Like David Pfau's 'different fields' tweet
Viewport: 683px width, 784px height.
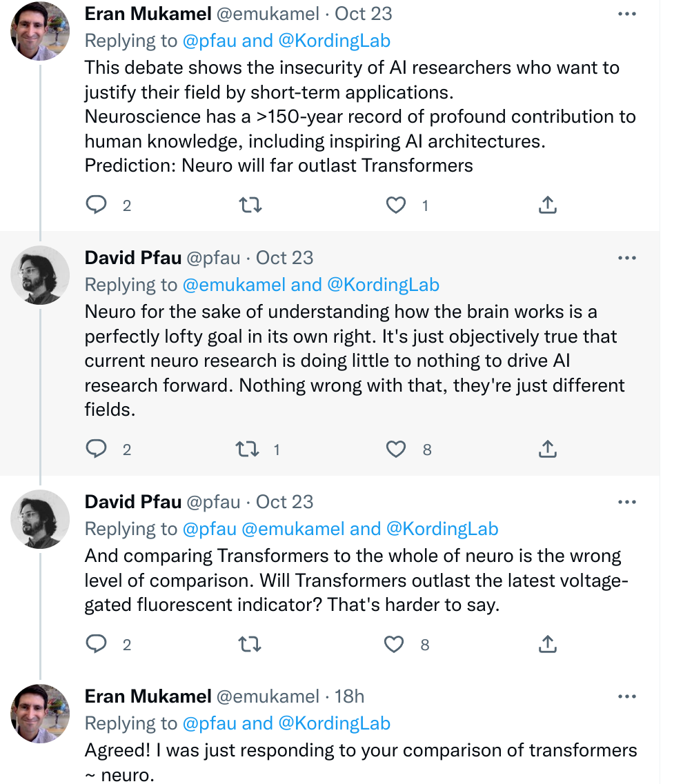(396, 450)
